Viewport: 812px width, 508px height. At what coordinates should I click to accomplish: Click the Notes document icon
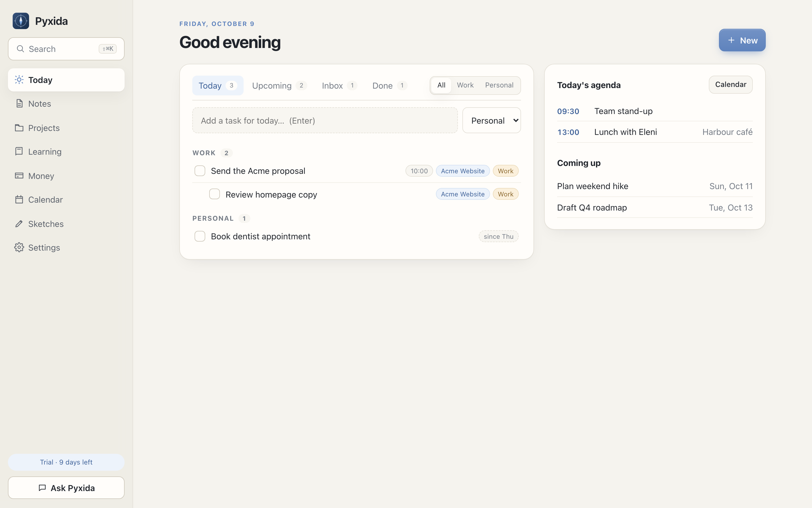19,104
